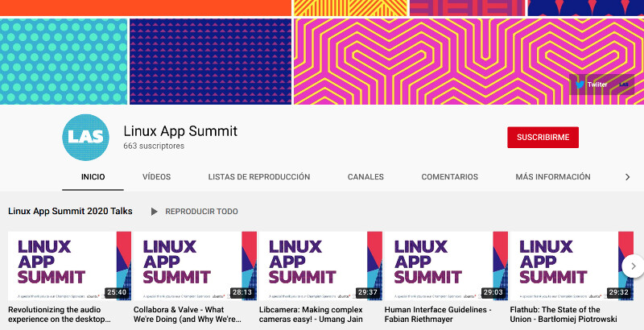Click the round LAS channel avatar
644x330 pixels.
click(85, 138)
